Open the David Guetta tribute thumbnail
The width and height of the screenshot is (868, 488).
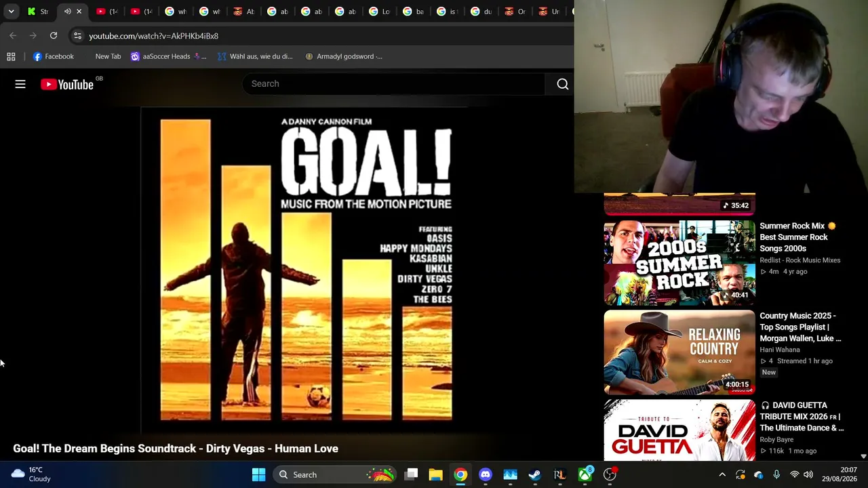coord(679,430)
